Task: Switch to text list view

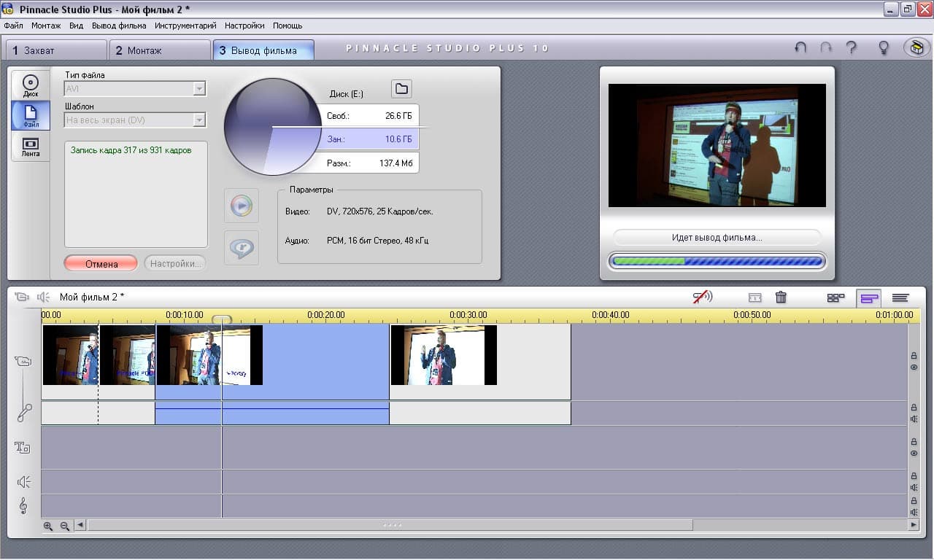Action: click(x=900, y=297)
